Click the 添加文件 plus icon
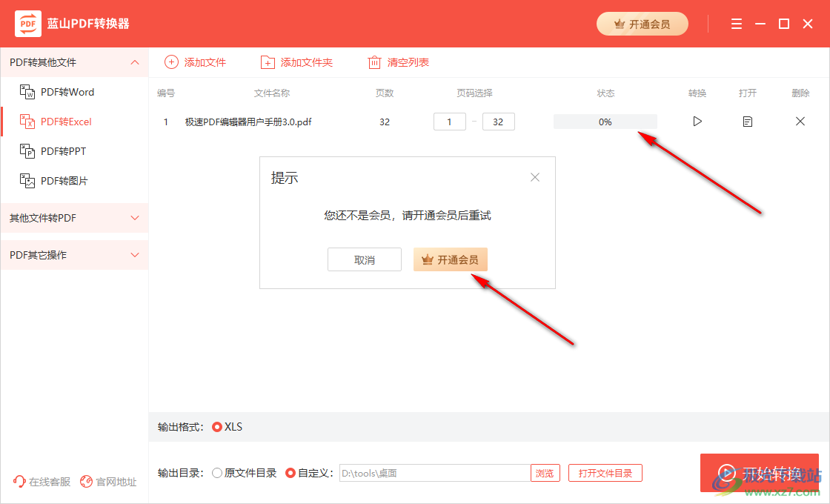 (x=171, y=62)
